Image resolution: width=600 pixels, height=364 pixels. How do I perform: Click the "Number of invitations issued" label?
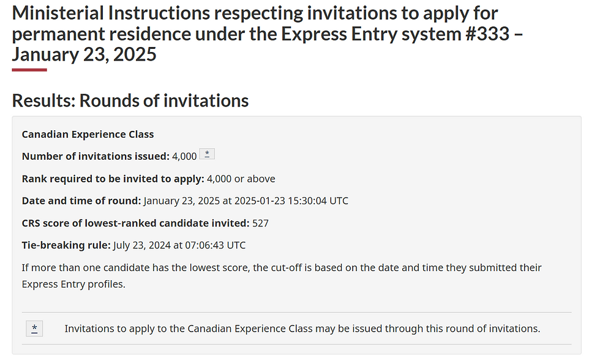(96, 157)
